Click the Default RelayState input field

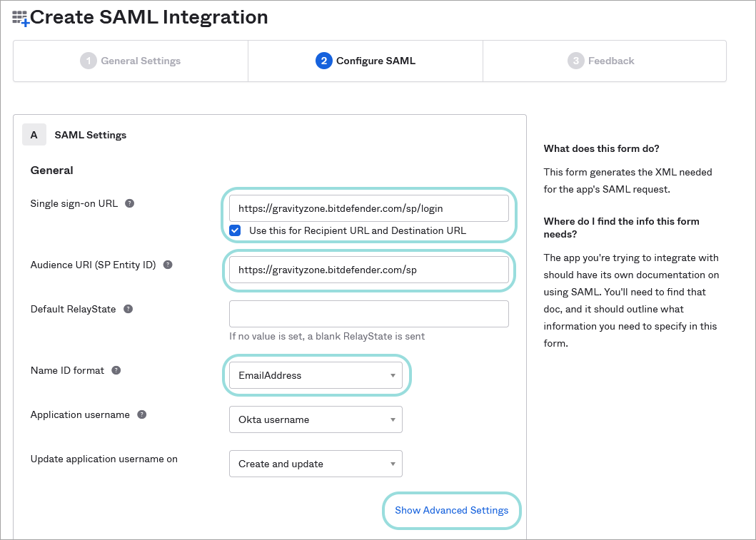pyautogui.click(x=368, y=314)
